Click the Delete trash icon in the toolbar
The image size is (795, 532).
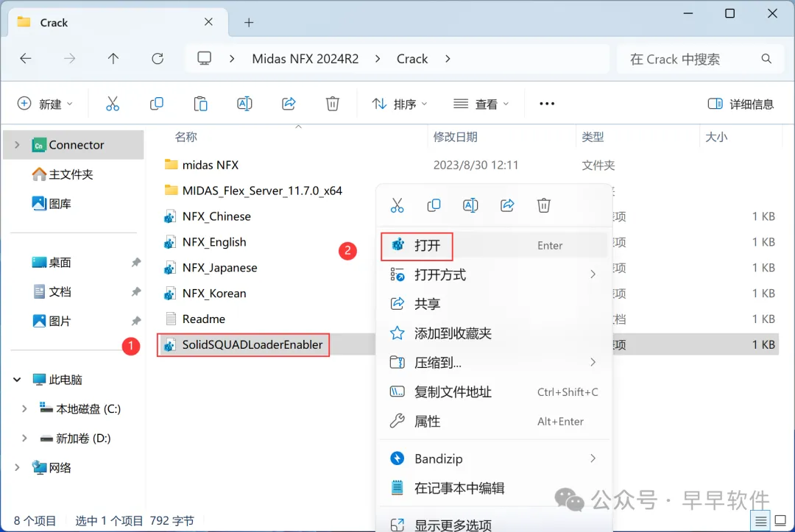tap(332, 104)
